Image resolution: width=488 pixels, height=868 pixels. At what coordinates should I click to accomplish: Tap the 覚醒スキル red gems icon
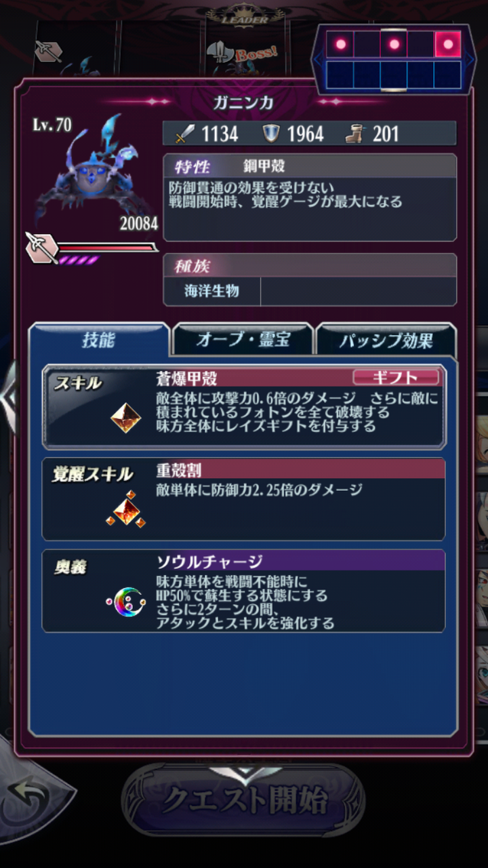(x=126, y=509)
